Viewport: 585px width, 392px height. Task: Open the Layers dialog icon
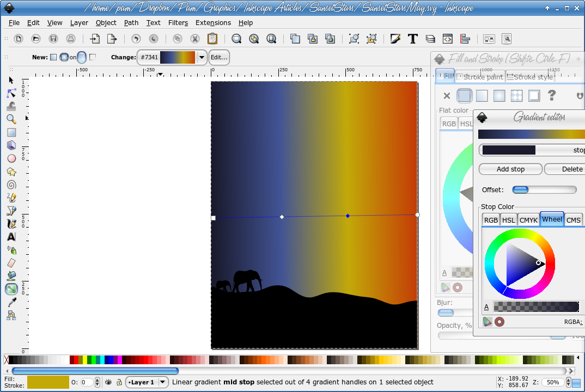430,39
